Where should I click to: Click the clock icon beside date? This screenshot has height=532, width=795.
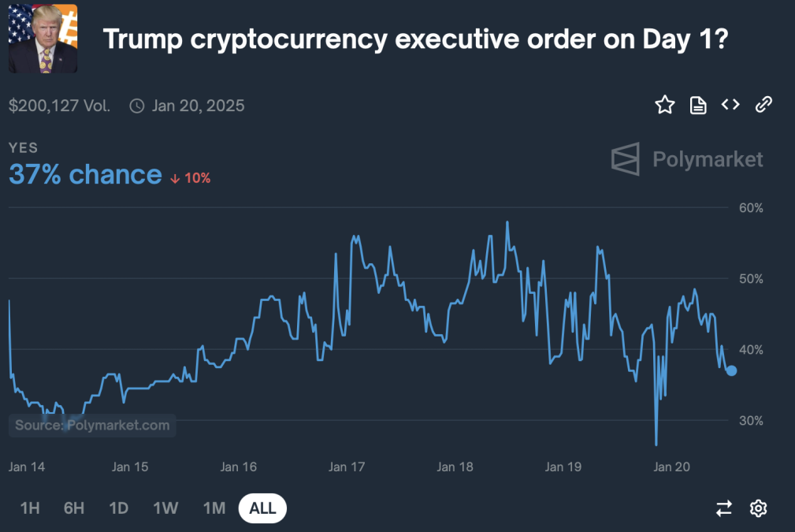point(137,106)
